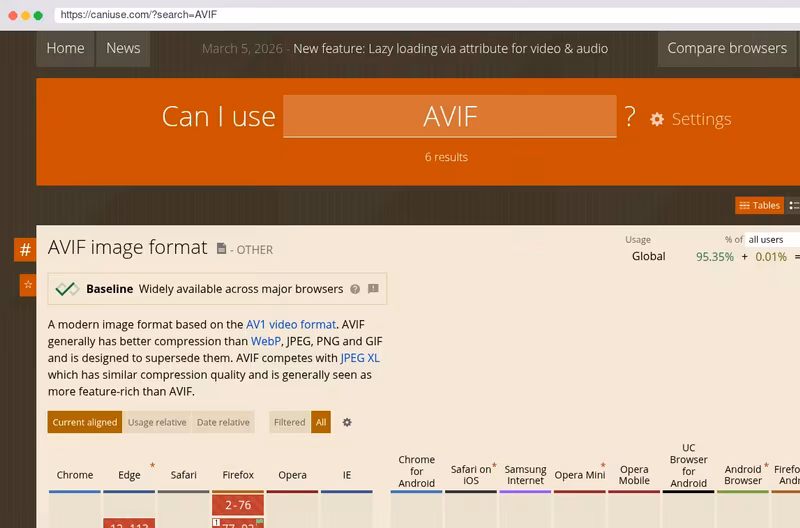Click the hash permalink icon for AVIF
800x528 pixels.
tap(25, 250)
